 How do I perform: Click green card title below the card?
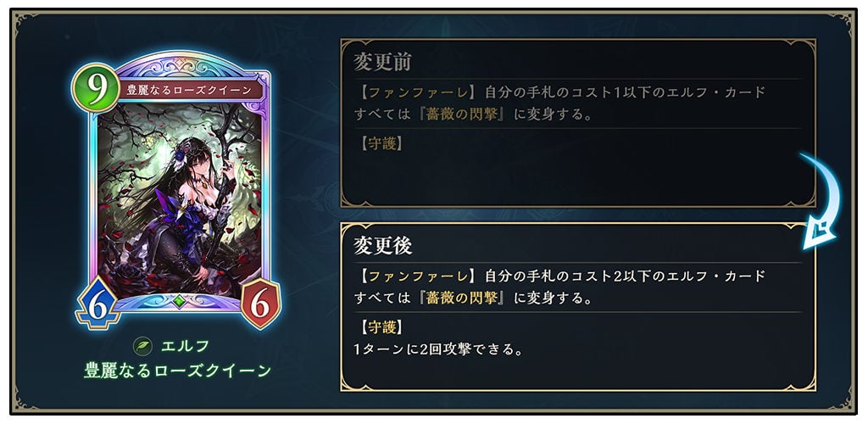178,371
